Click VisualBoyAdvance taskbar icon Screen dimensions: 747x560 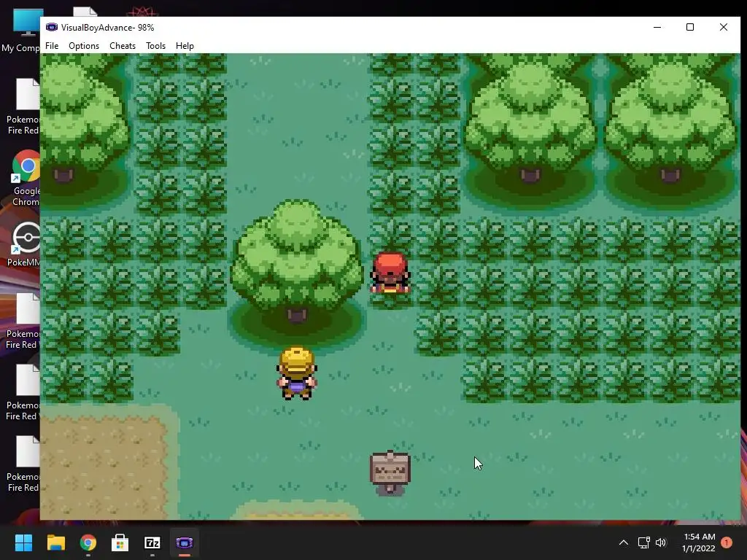coord(185,542)
